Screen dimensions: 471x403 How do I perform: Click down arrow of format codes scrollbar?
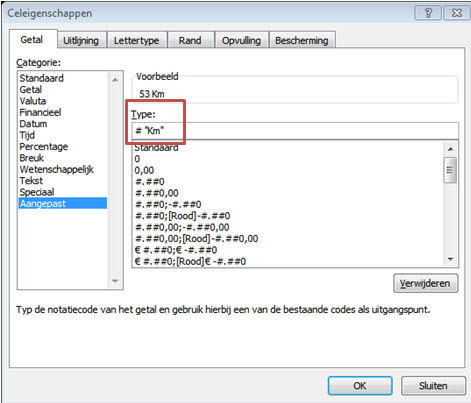[x=451, y=259]
